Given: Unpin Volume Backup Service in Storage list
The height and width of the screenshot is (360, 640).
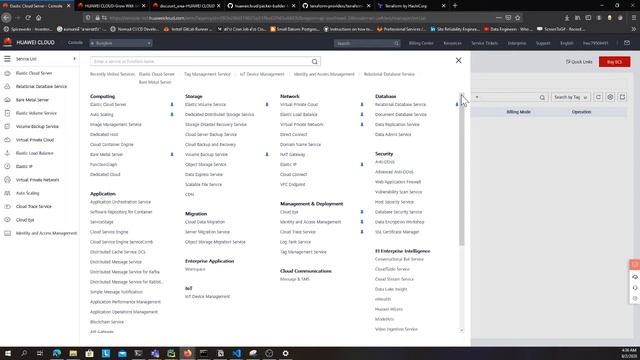Looking at the screenshot, I should [267, 155].
